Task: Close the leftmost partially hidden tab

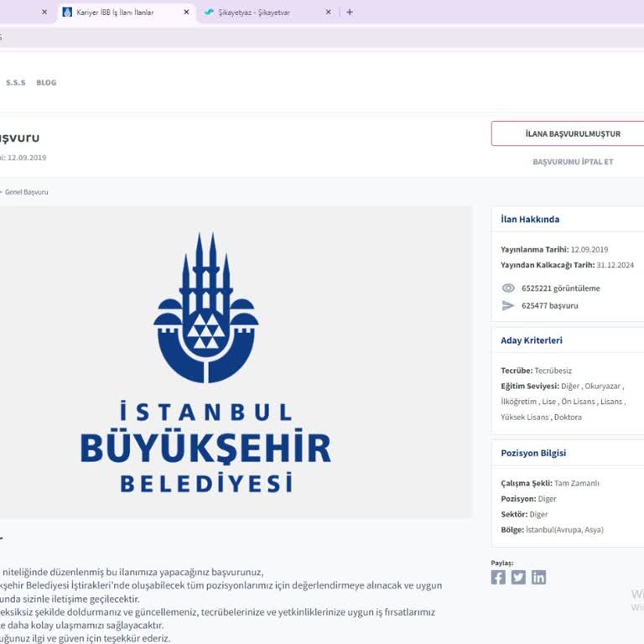Action: [x=44, y=13]
